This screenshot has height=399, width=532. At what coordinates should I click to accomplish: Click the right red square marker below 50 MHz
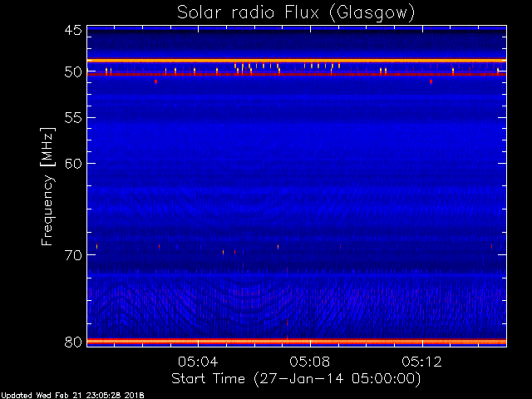pyautogui.click(x=431, y=81)
